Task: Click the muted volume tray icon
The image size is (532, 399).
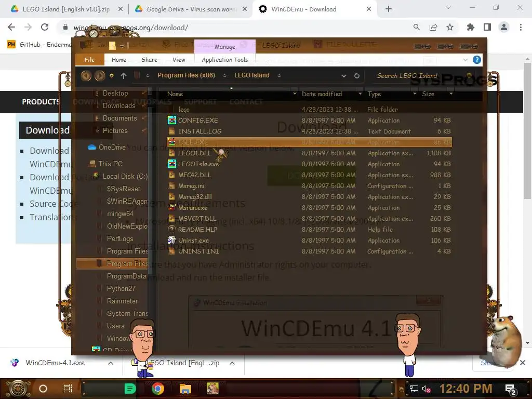Action: pyautogui.click(x=427, y=389)
